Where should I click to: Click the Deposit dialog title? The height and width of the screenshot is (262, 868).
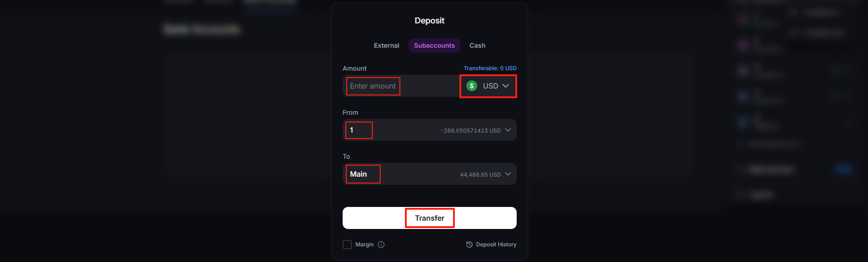point(429,21)
